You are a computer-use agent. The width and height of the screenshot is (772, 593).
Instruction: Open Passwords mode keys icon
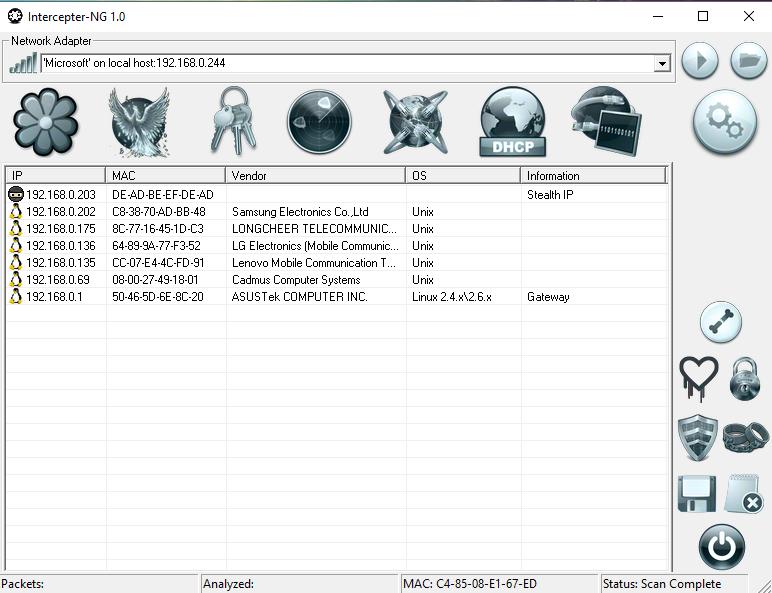[x=234, y=121]
